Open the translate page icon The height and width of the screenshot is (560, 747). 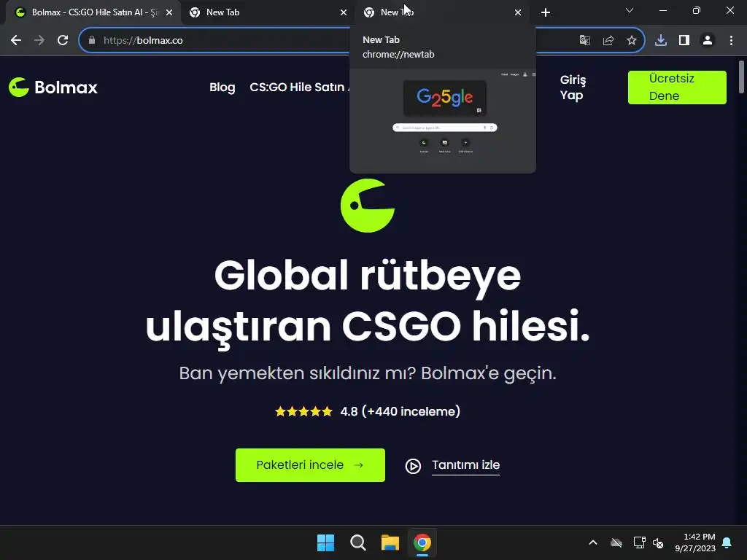584,41
